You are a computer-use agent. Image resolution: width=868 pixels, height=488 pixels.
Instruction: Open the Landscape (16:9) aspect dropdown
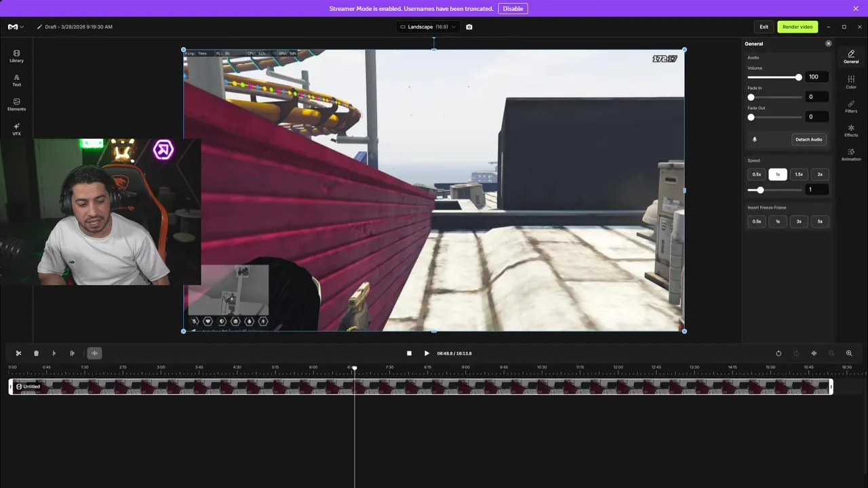(x=428, y=27)
